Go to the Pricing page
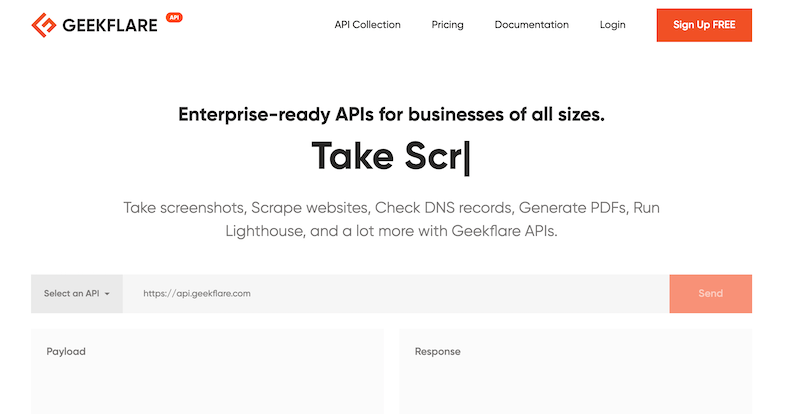The height and width of the screenshot is (414, 800). [x=447, y=25]
